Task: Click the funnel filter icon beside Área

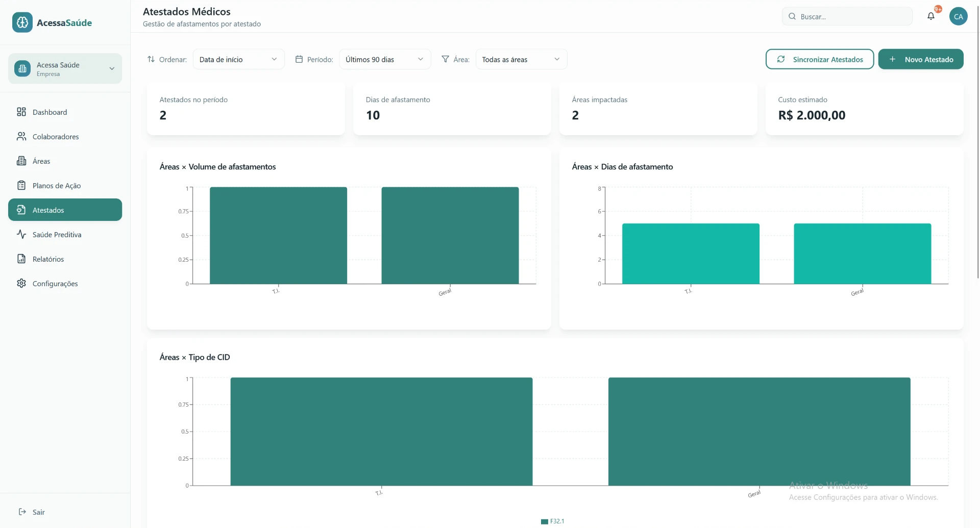Action: 446,59
